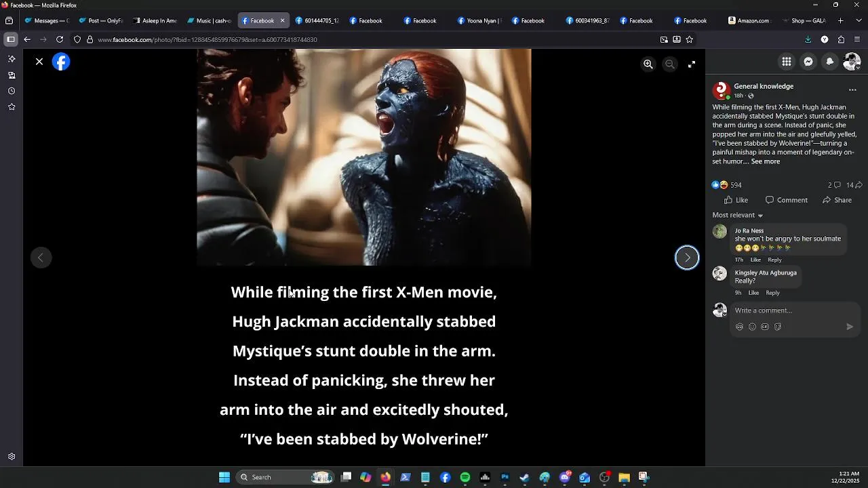Insert a GIF in comment
This screenshot has height=488, width=868.
click(x=765, y=327)
